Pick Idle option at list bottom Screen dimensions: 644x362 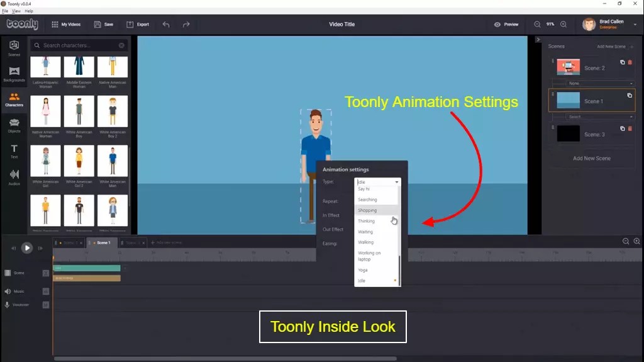376,281
